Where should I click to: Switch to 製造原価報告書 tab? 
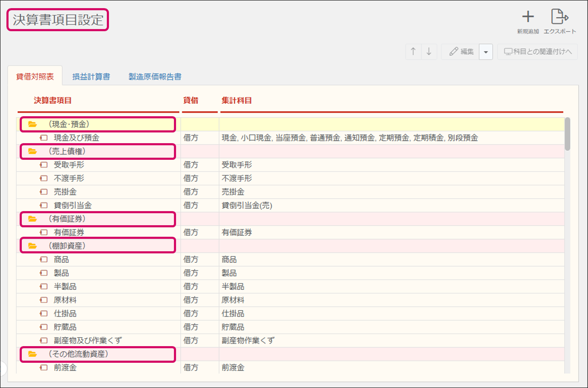click(155, 76)
